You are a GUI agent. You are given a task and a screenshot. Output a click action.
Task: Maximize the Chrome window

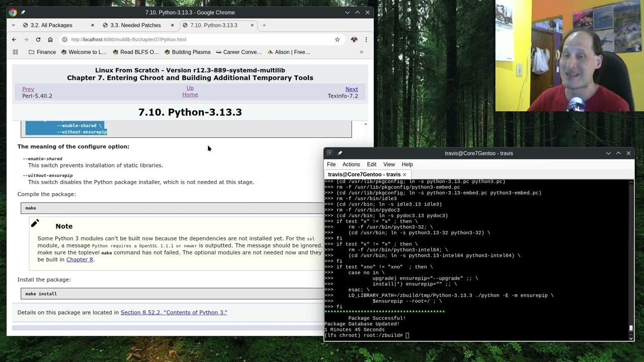[x=357, y=13]
